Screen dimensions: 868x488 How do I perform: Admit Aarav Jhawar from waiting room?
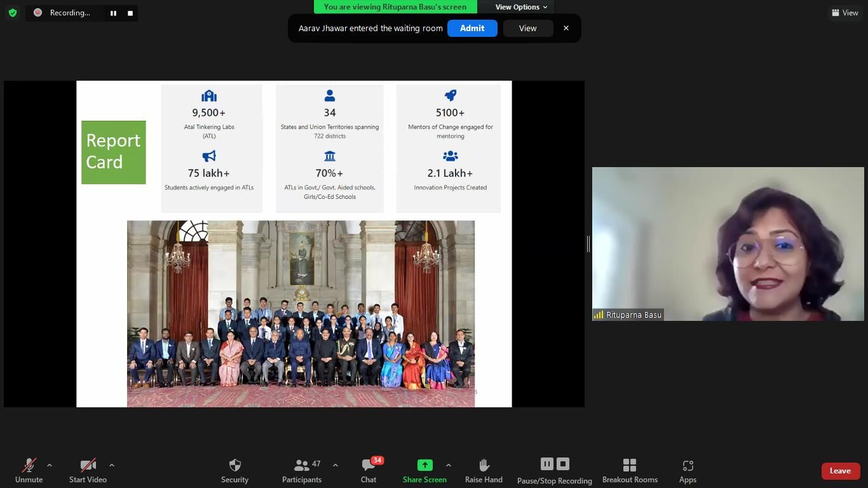coord(472,28)
